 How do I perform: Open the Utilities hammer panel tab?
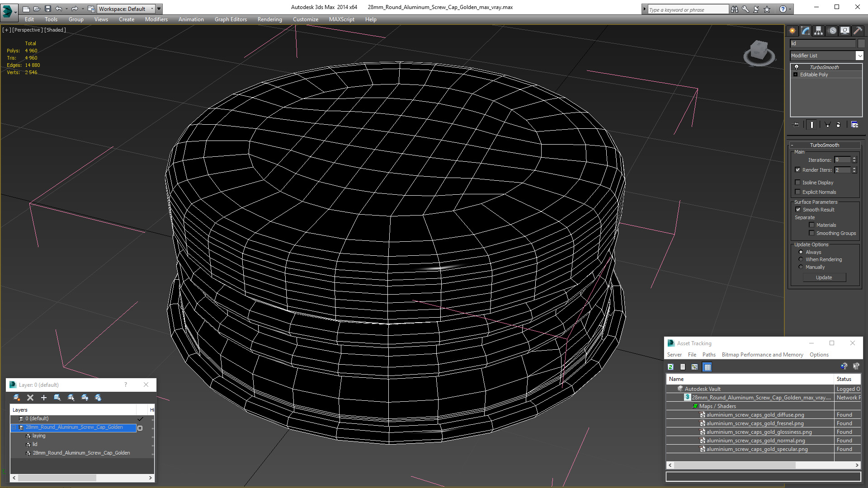(x=858, y=31)
